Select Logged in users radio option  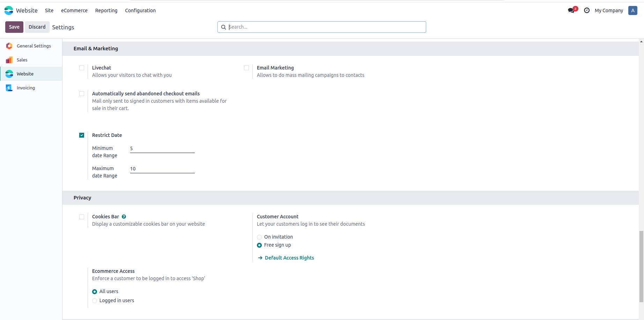pos(95,301)
